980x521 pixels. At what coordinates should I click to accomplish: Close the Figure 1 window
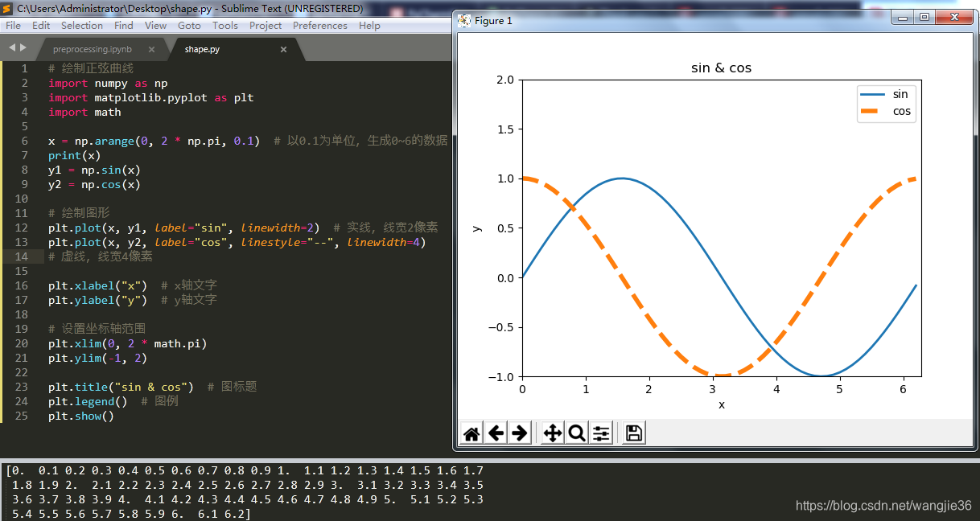click(x=954, y=17)
